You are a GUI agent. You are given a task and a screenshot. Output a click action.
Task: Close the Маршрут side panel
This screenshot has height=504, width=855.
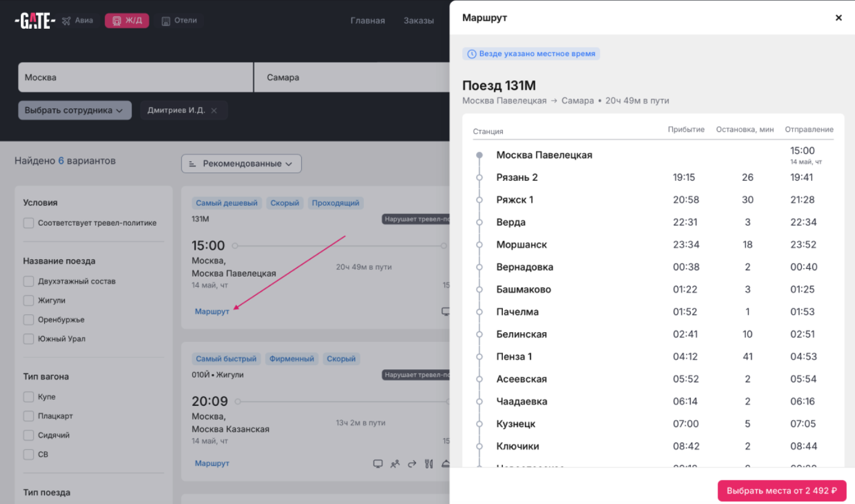click(838, 18)
